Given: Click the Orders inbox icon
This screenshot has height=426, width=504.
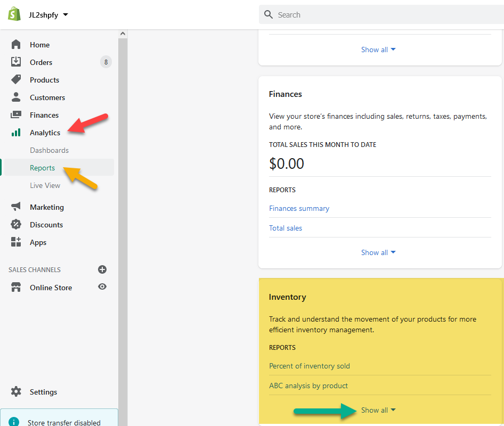Looking at the screenshot, I should [x=16, y=62].
